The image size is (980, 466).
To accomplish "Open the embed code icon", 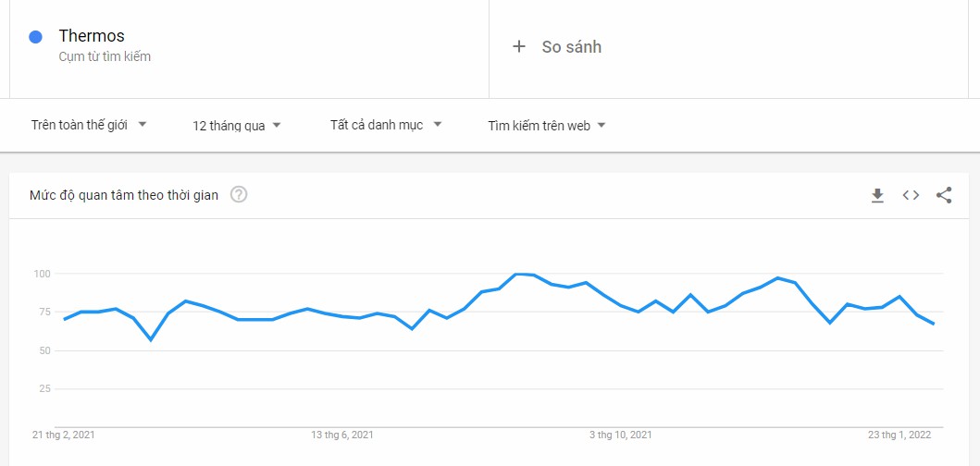I will point(911,195).
